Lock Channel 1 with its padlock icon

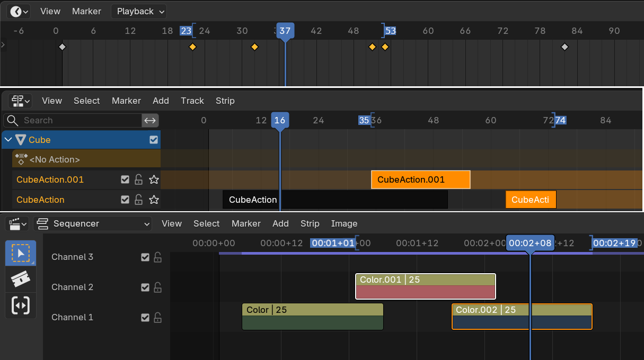point(157,318)
